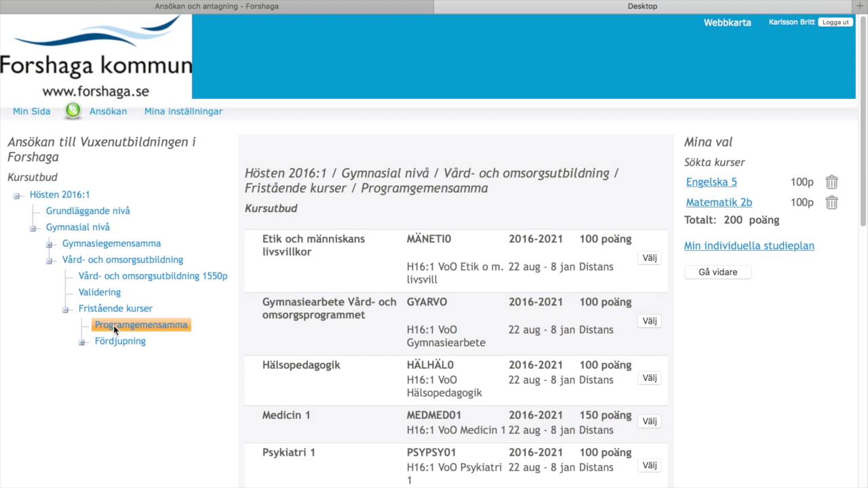Click the Logga ut button
This screenshot has height=488, width=868.
click(835, 22)
